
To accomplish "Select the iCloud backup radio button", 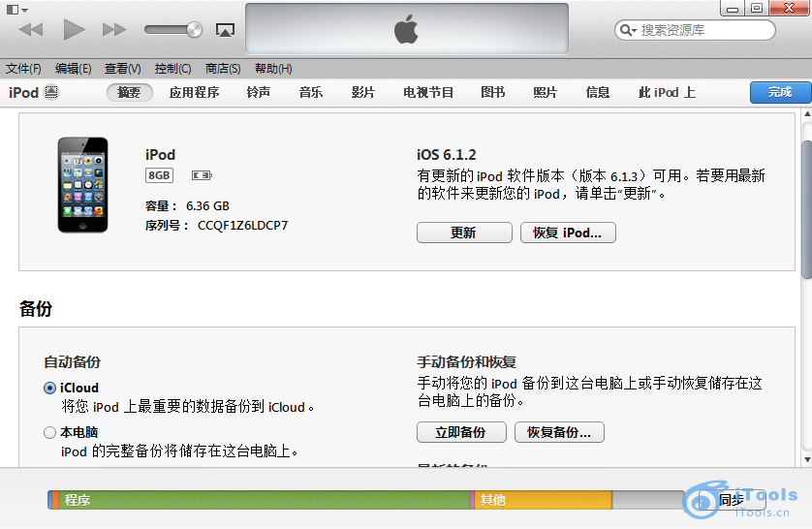I will (49, 388).
